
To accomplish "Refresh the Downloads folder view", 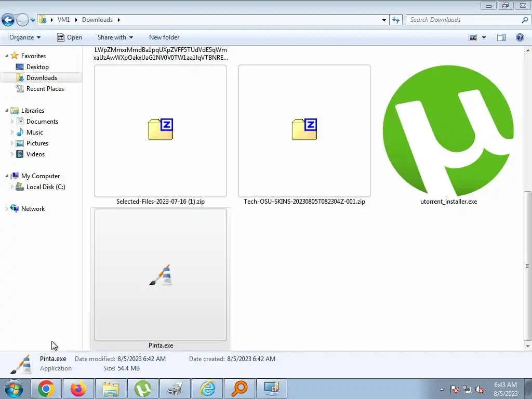I will click(396, 20).
